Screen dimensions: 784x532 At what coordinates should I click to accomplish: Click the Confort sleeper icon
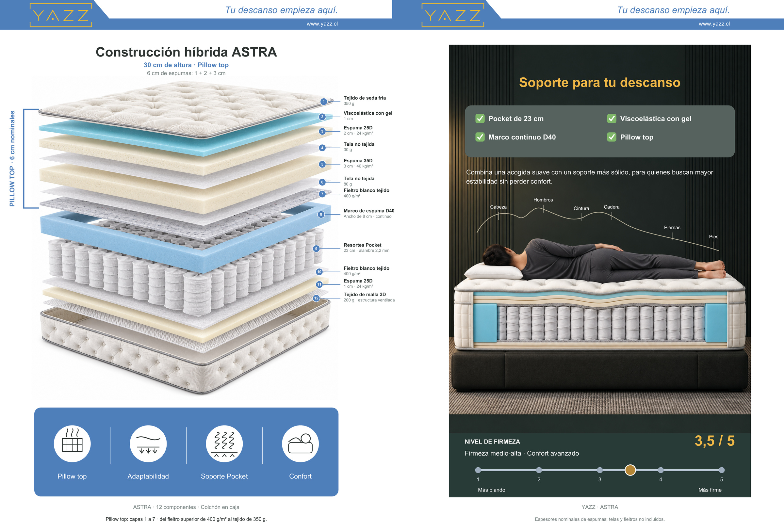tap(300, 443)
